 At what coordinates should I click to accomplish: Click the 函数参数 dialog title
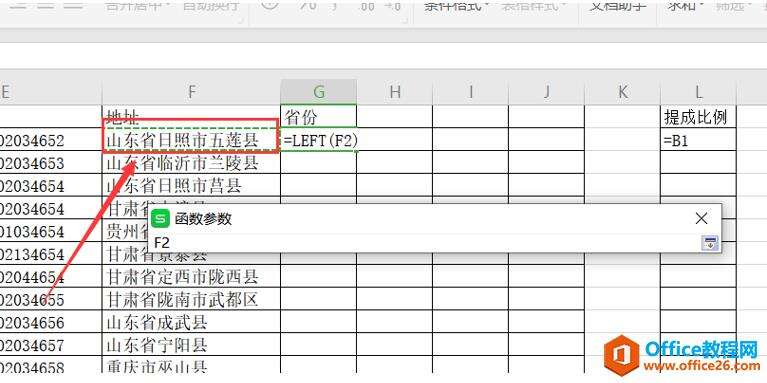[x=203, y=219]
